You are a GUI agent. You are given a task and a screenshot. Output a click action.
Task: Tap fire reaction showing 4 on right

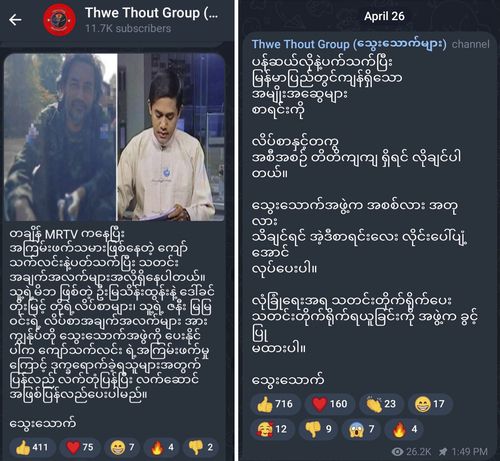pos(404,429)
